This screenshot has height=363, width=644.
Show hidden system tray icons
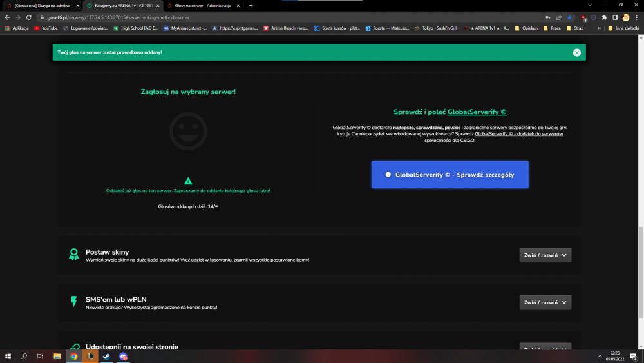[x=600, y=357]
